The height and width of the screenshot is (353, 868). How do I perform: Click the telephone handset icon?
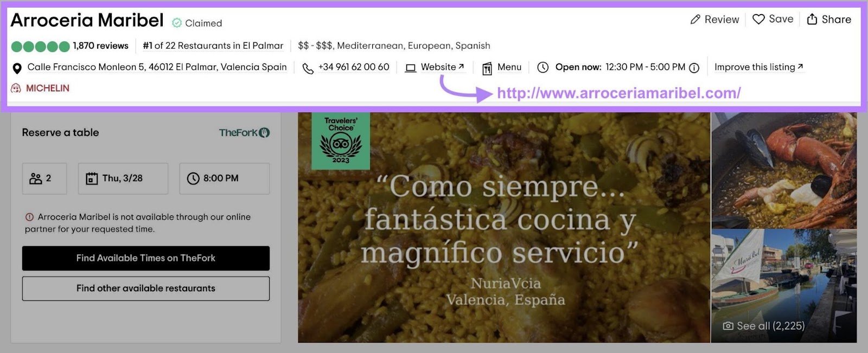tap(308, 68)
